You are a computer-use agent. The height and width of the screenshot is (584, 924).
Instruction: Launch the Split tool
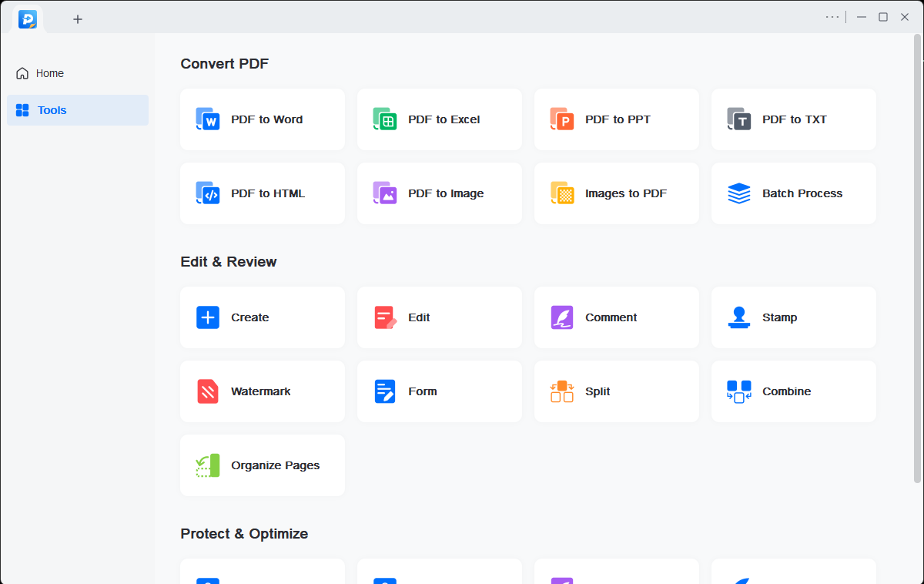[x=616, y=391]
